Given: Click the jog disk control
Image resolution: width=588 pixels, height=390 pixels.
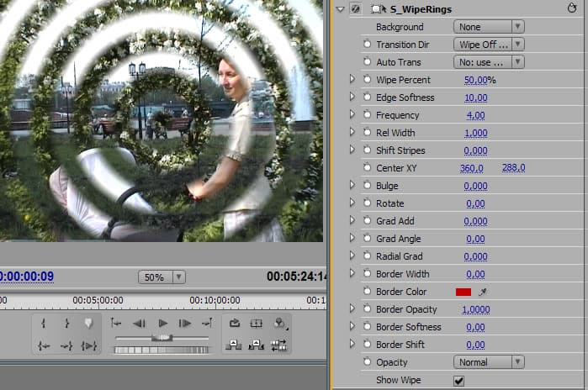Looking at the screenshot, I should 162,350.
